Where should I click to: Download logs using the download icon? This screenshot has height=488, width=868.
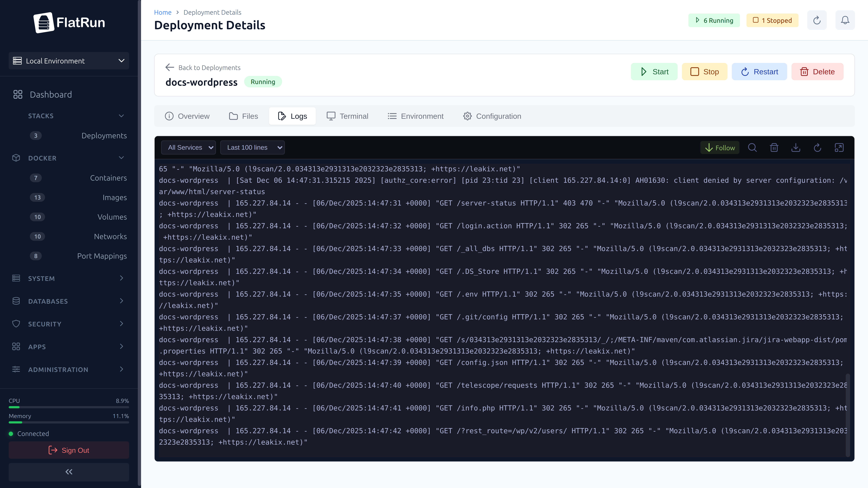pos(796,147)
